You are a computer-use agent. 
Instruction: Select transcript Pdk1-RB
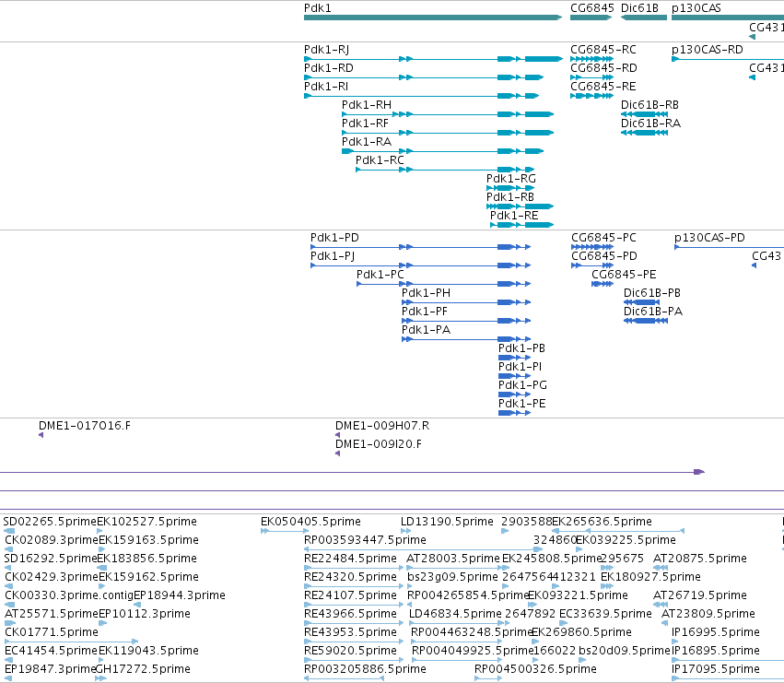[510, 197]
